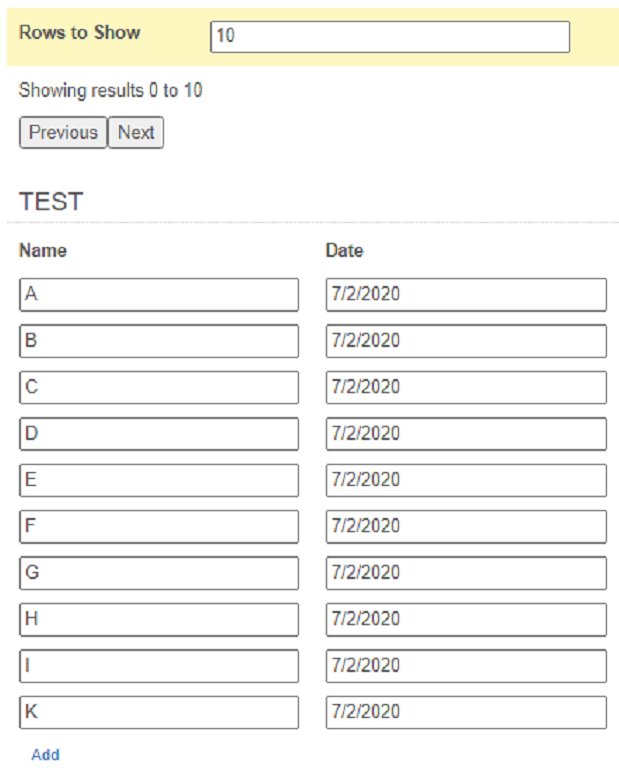
Task: Select the Name field containing A
Action: coord(159,294)
